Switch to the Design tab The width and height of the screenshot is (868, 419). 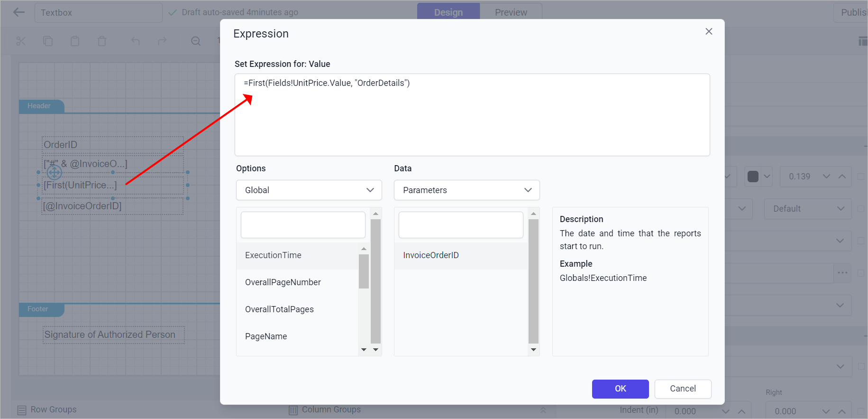click(x=448, y=12)
